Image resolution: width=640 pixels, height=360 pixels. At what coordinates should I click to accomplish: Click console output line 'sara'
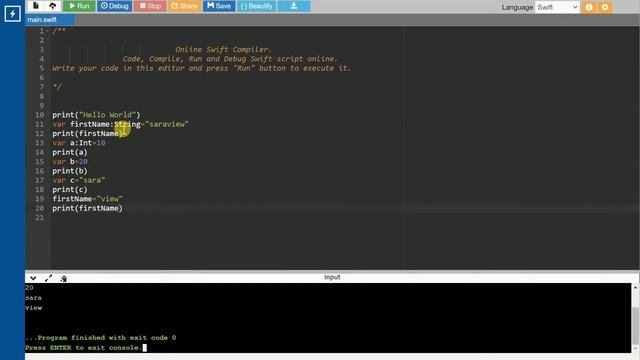(x=33, y=298)
